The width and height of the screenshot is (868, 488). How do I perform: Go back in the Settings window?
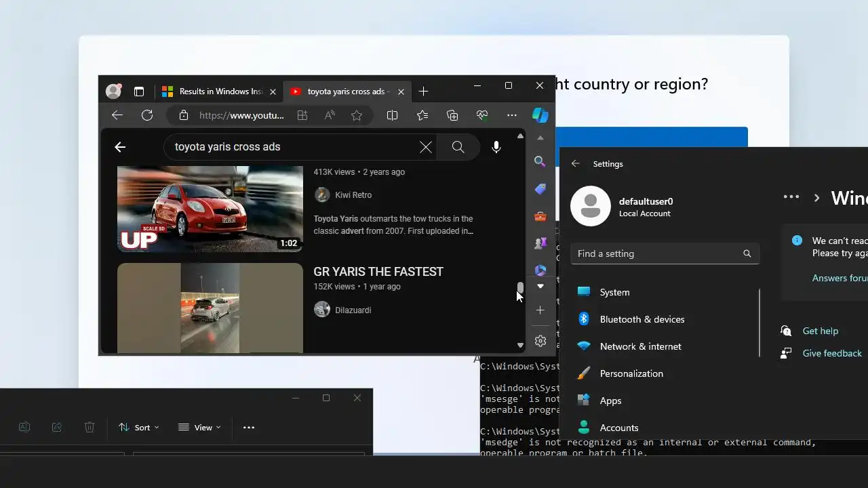tap(576, 163)
